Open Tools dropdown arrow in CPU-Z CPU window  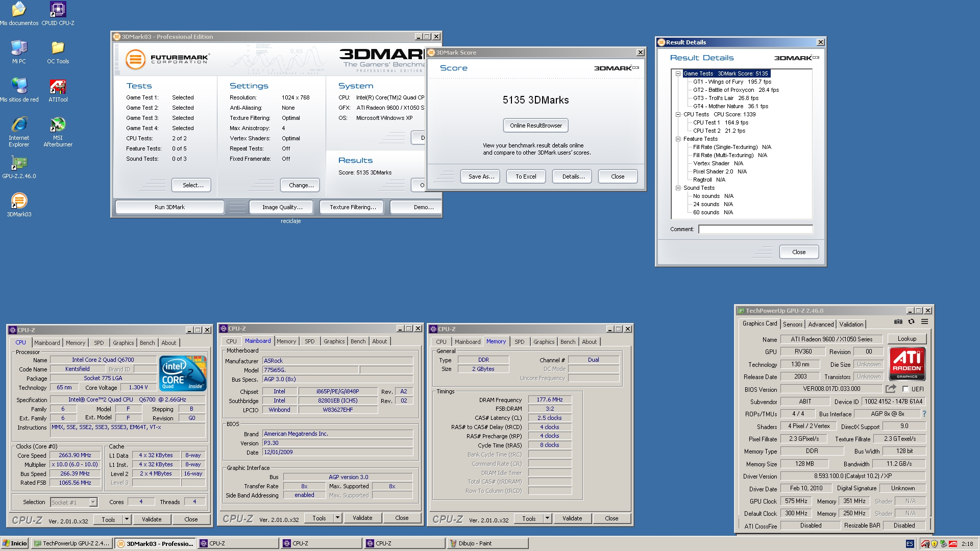pos(127,519)
